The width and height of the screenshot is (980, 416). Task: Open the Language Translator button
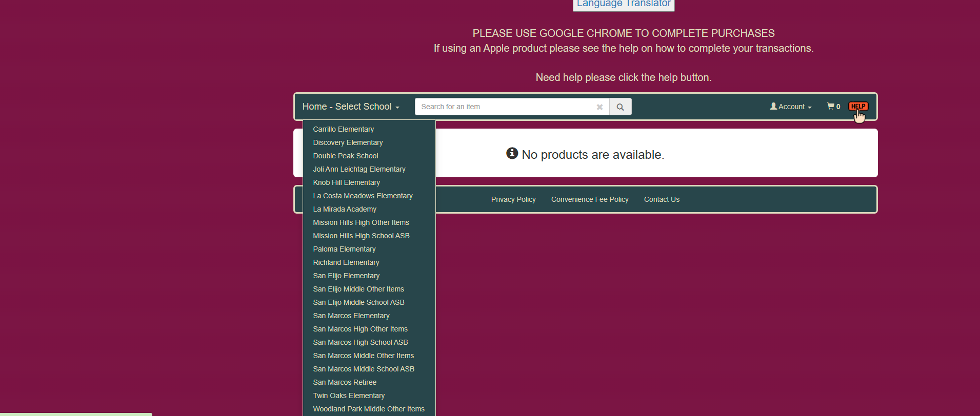[623, 4]
